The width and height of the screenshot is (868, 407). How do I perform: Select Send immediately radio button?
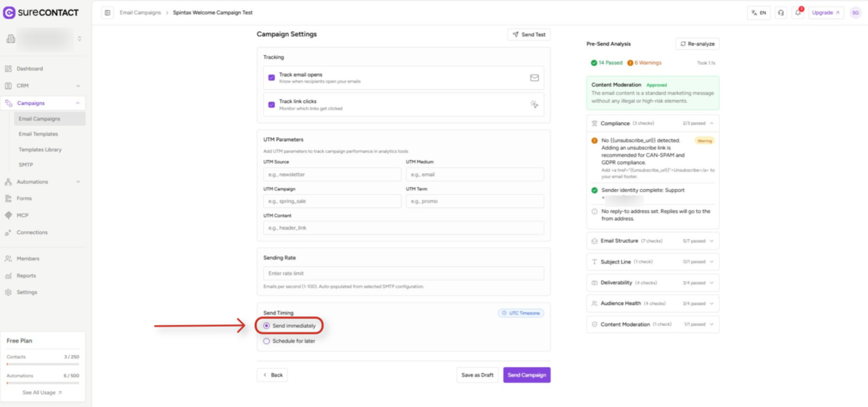pos(267,326)
